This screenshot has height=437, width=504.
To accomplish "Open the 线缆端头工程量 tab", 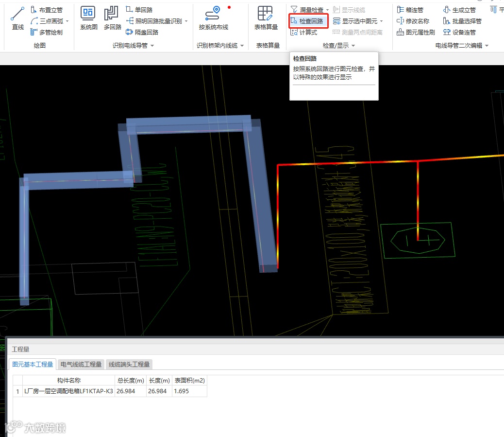I will 129,364.
